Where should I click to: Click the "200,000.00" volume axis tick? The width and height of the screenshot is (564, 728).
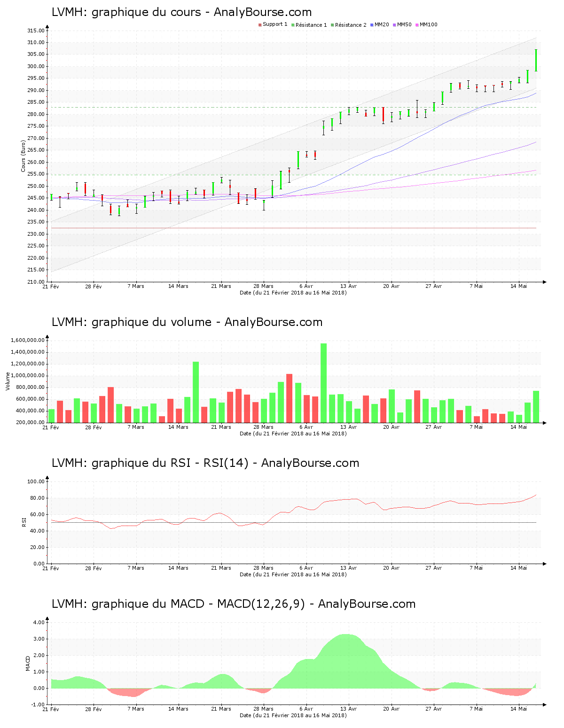(30, 422)
